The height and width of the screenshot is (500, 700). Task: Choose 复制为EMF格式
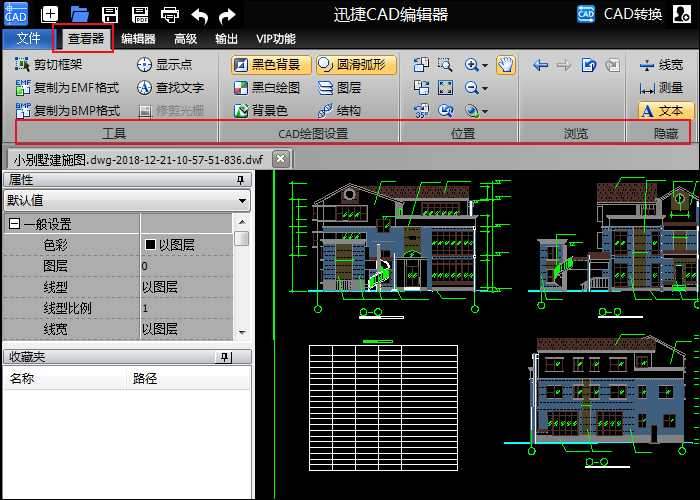pyautogui.click(x=67, y=88)
